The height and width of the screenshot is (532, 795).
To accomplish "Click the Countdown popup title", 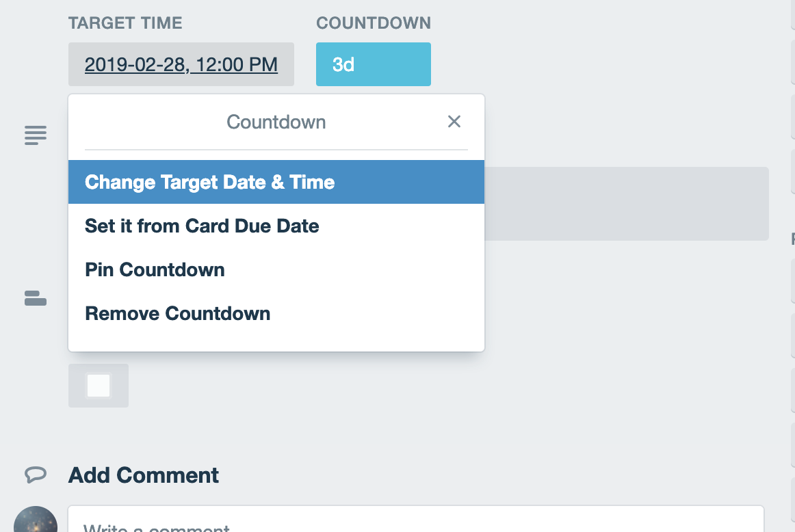I will click(x=276, y=122).
